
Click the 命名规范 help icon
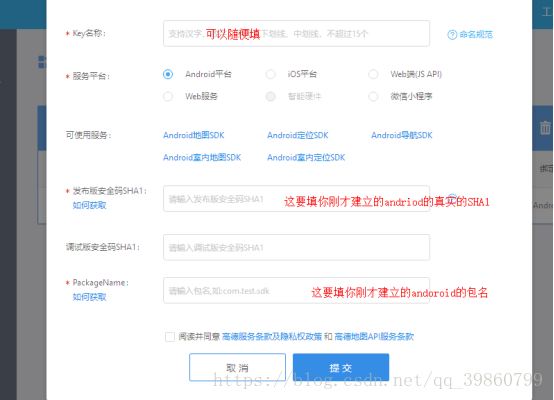click(452, 35)
